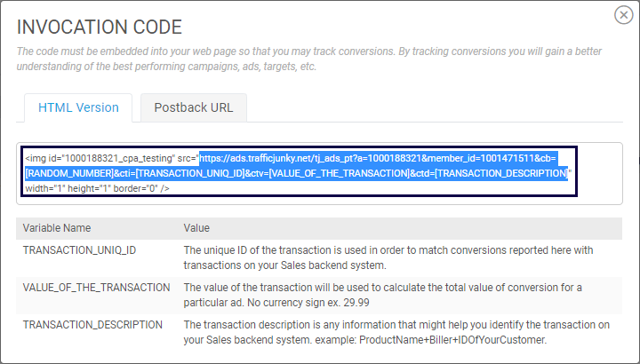The height and width of the screenshot is (364, 640).
Task: Select the VALUE_OF_THE_TRANSACTION variable name cell
Action: (x=96, y=288)
